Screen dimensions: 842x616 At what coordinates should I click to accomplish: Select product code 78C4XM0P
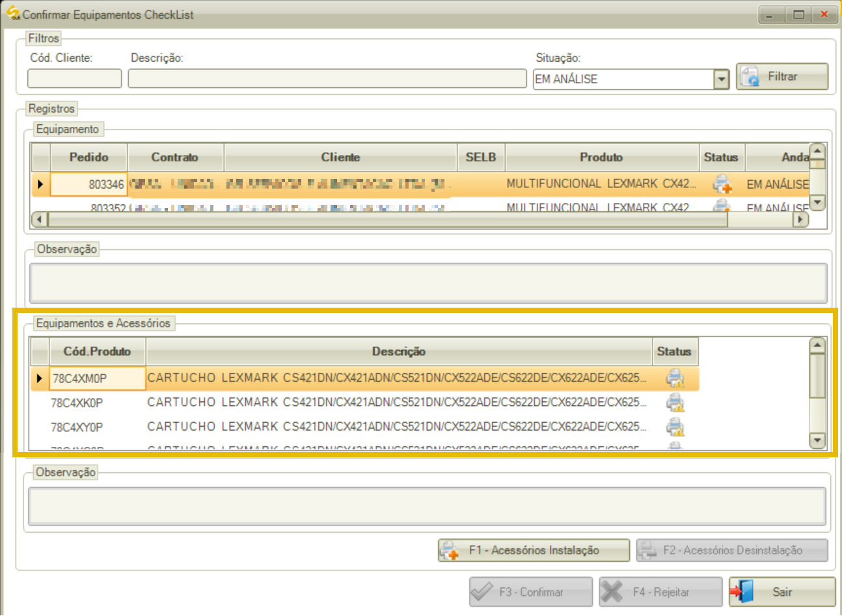98,379
